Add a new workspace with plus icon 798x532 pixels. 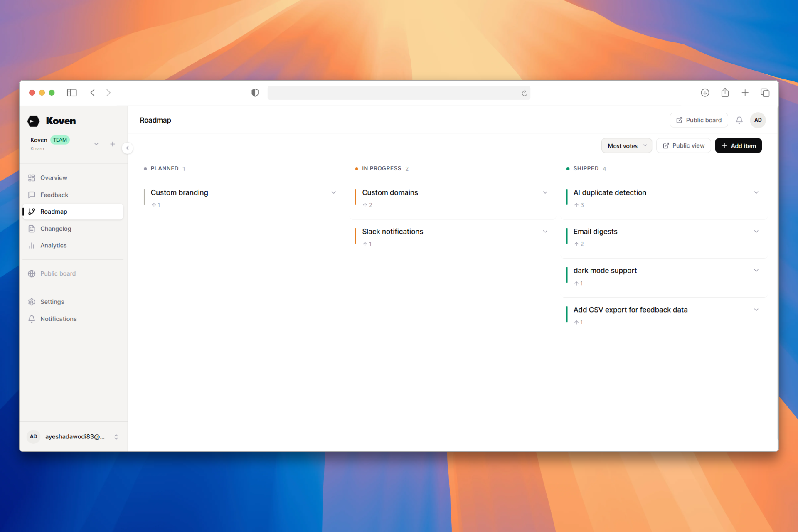click(113, 144)
